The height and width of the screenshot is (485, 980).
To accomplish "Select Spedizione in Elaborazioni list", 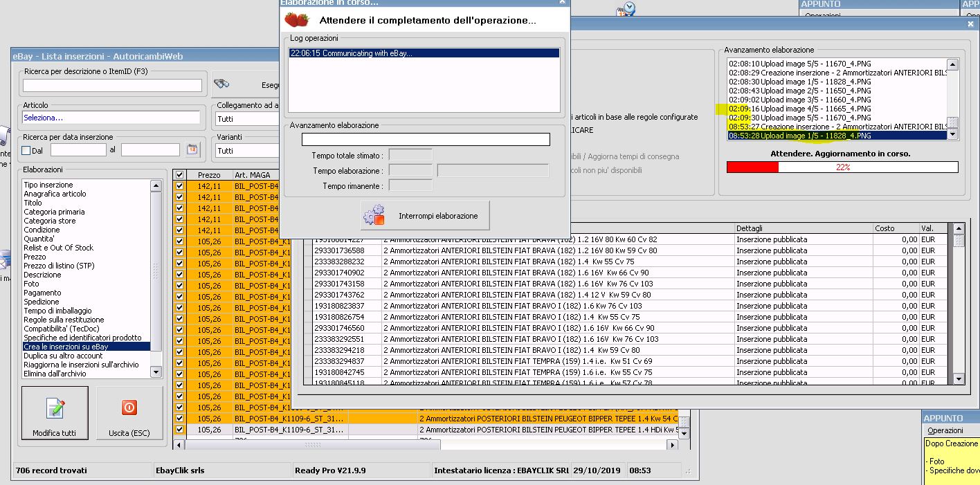I will click(42, 302).
